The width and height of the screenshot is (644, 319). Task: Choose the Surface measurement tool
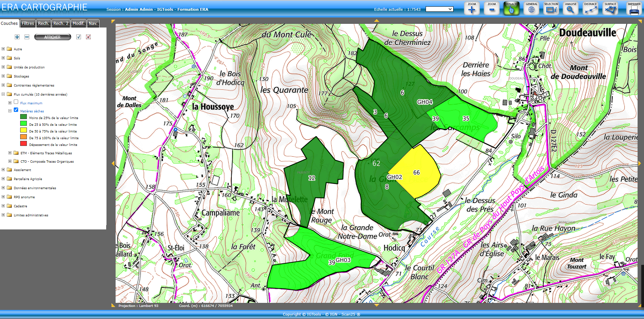pyautogui.click(x=610, y=9)
